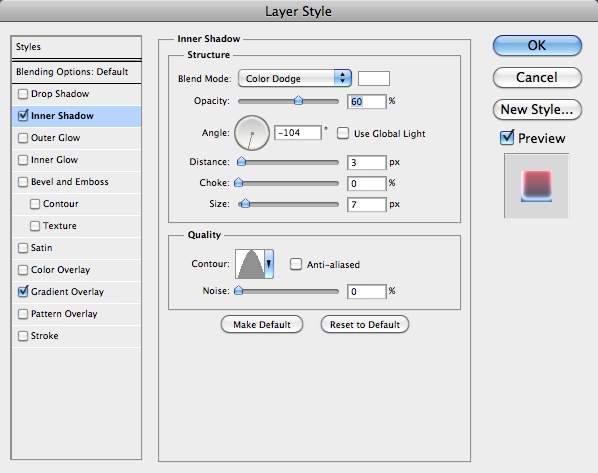Screen dimensions: 598x473
Task: Toggle the Preview checkbox
Action: click(507, 138)
